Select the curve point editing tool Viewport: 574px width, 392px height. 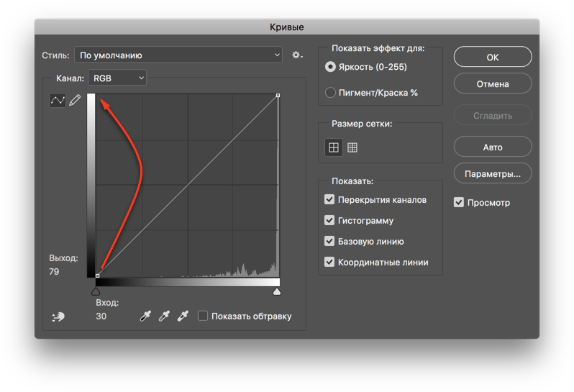coord(58,100)
